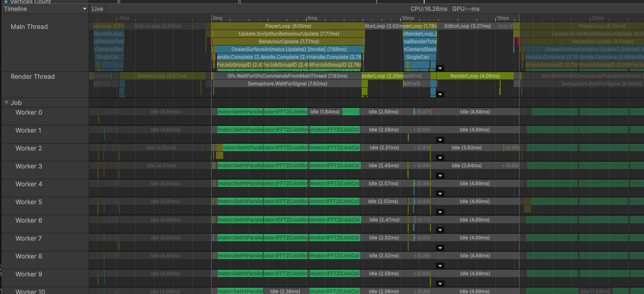Open the Timeline view dropdown

coord(45,9)
